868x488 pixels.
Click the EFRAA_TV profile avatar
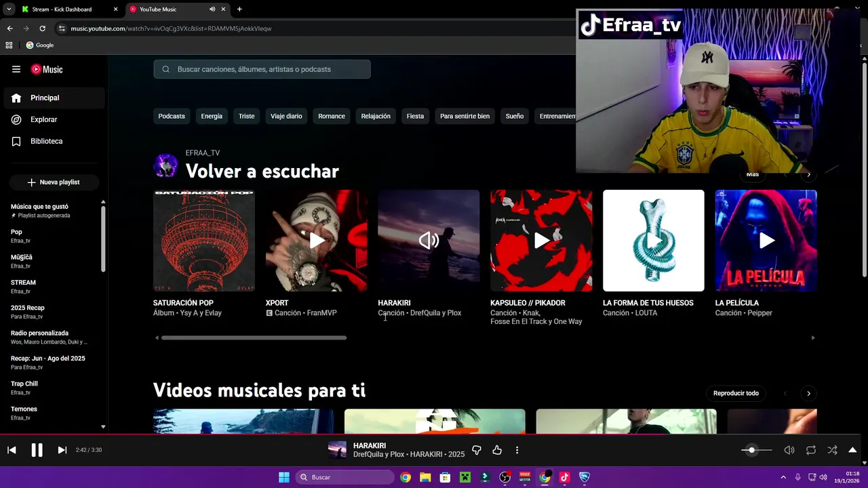pyautogui.click(x=165, y=165)
